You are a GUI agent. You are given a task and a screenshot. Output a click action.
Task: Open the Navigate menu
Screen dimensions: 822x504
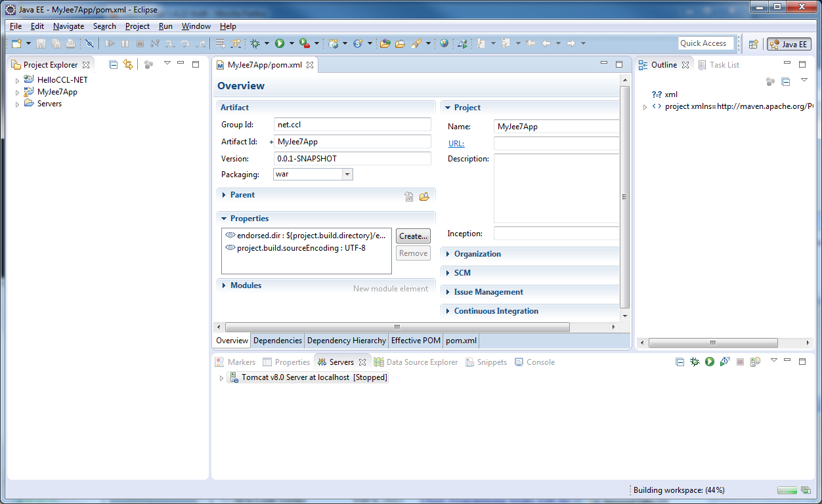click(68, 26)
